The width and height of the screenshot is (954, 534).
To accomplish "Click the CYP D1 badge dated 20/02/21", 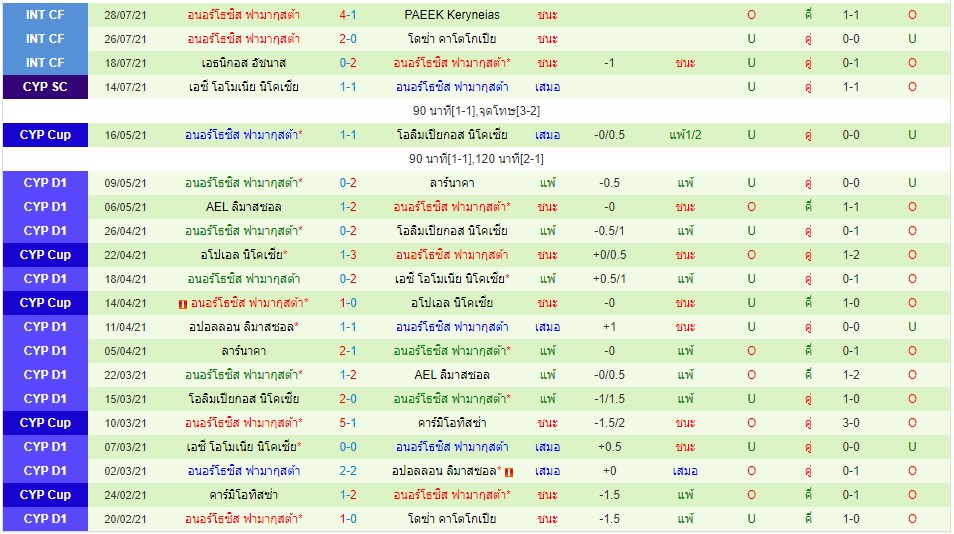I will coord(45,519).
